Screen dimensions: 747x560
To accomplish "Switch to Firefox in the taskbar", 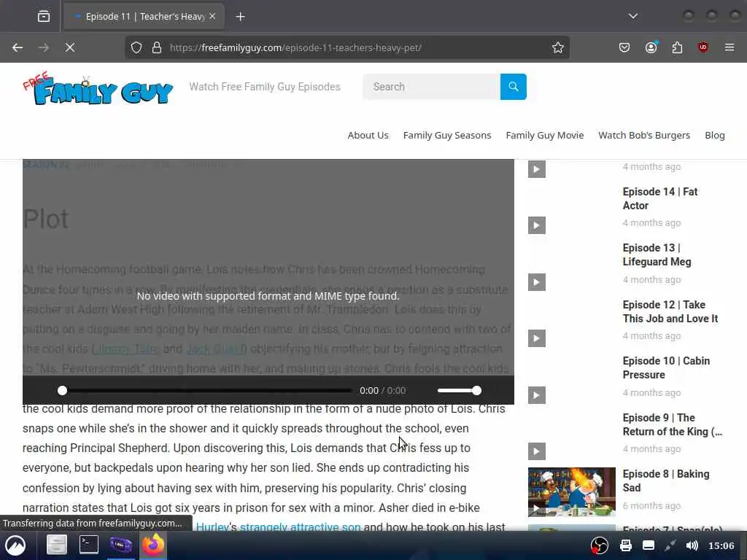I will 153,545.
